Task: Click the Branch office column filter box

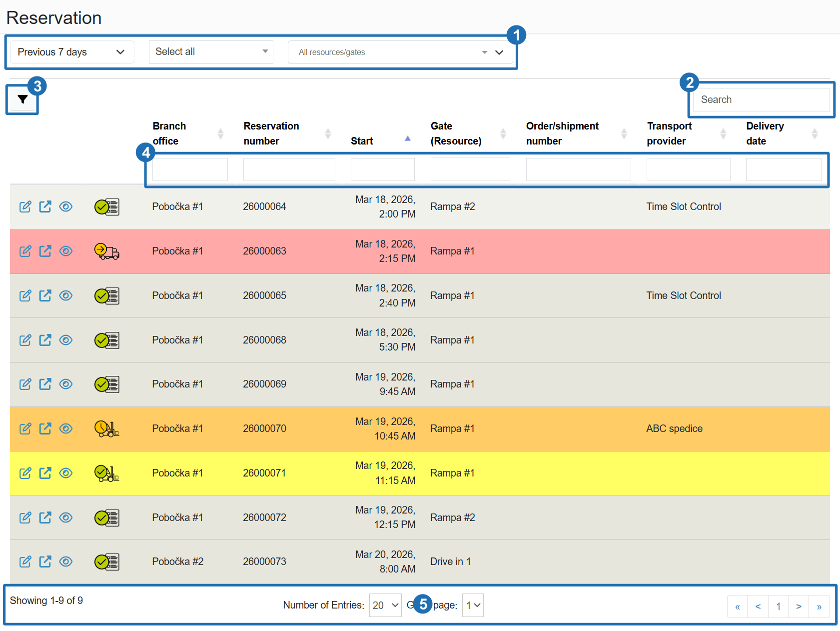Action: click(x=190, y=169)
